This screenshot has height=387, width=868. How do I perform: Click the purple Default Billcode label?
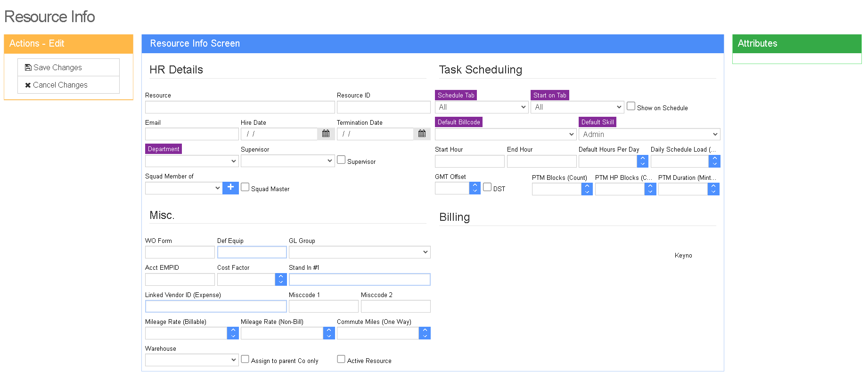[459, 122]
